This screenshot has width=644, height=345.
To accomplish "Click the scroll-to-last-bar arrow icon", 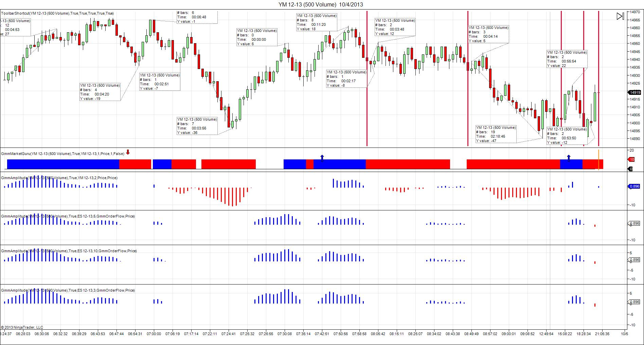I will tap(620, 16).
